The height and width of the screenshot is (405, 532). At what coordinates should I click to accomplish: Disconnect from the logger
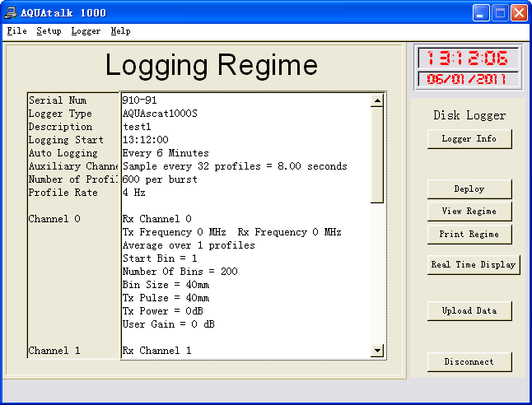coord(469,362)
